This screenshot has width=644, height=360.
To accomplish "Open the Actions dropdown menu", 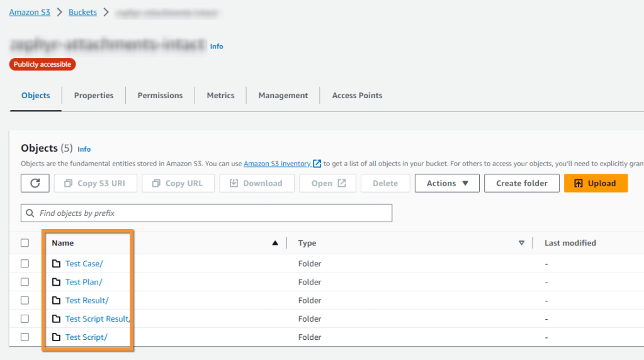I will (x=447, y=183).
